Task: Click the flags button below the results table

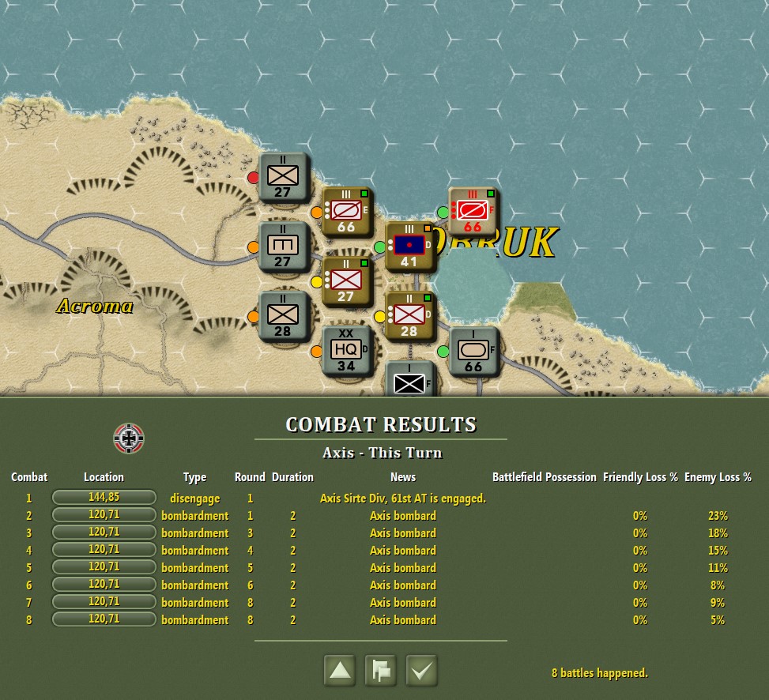Action: (381, 670)
